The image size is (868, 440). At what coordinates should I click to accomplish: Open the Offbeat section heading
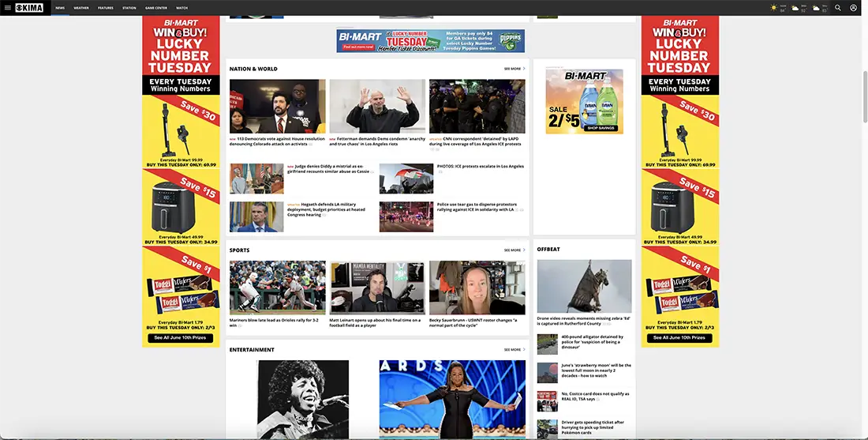click(x=548, y=250)
